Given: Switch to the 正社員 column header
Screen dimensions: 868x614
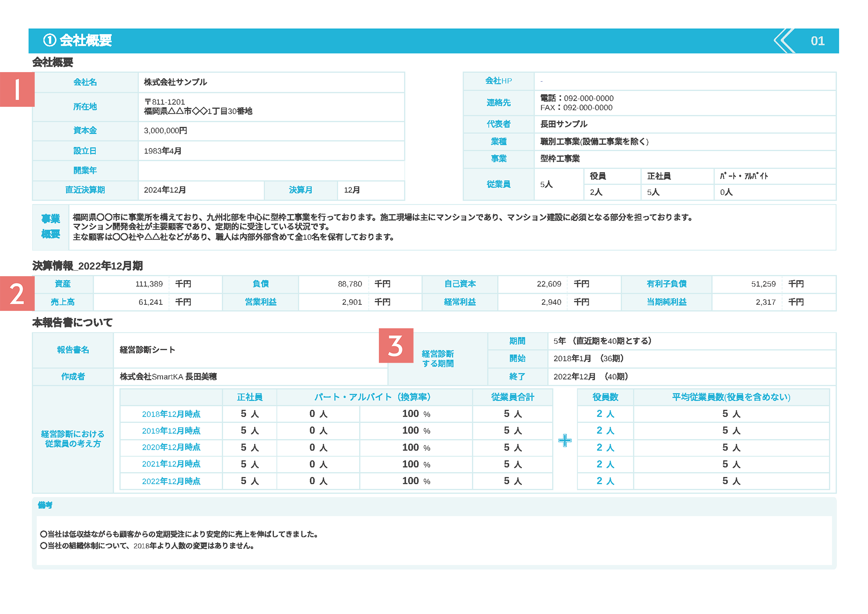Looking at the screenshot, I should click(x=250, y=397).
